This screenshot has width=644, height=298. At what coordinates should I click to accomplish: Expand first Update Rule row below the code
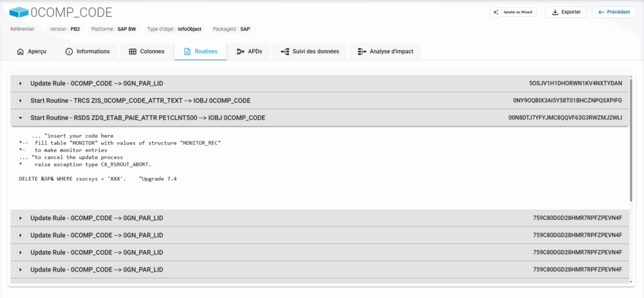(x=319, y=218)
